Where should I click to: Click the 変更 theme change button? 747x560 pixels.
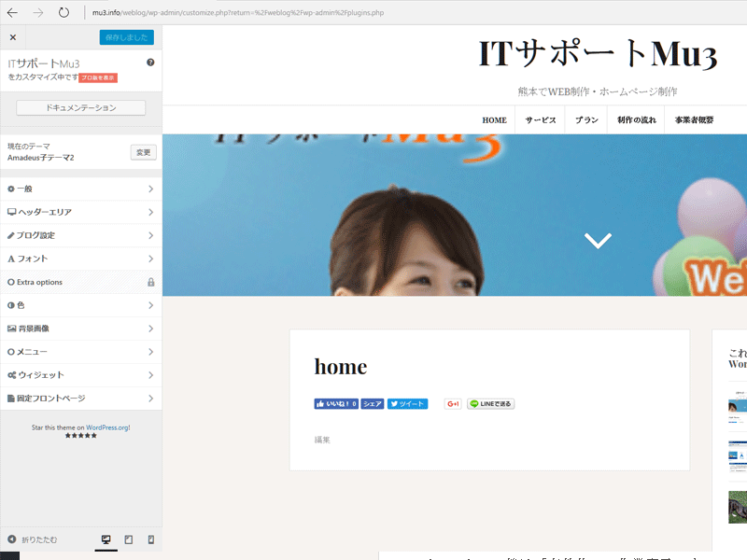[x=144, y=152]
